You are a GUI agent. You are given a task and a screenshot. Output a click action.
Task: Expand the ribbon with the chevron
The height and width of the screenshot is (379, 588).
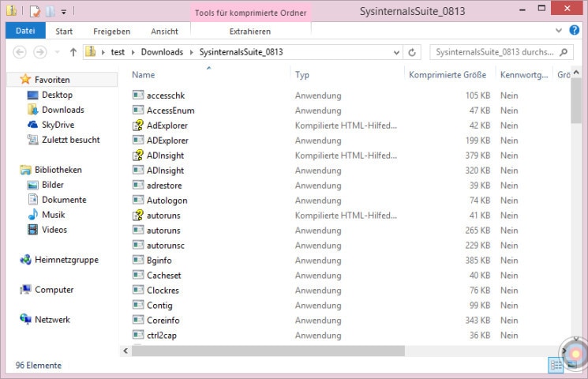tap(558, 30)
